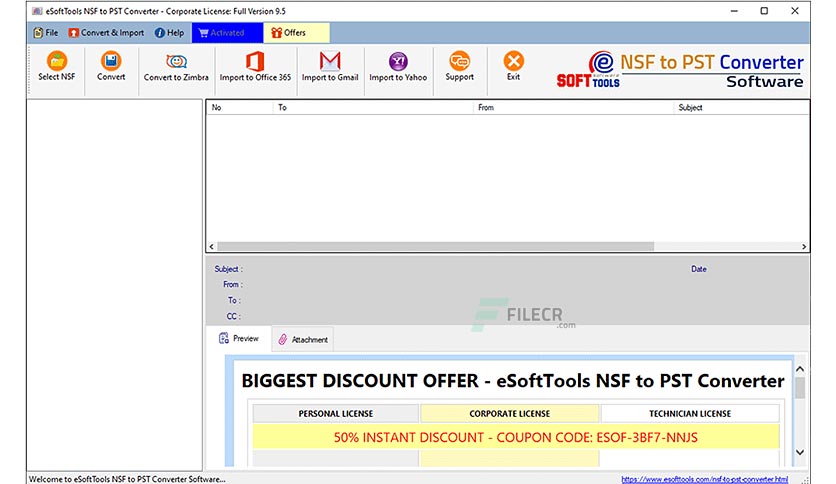This screenshot has height=484, width=836.
Task: Open the Help menu
Action: (170, 33)
